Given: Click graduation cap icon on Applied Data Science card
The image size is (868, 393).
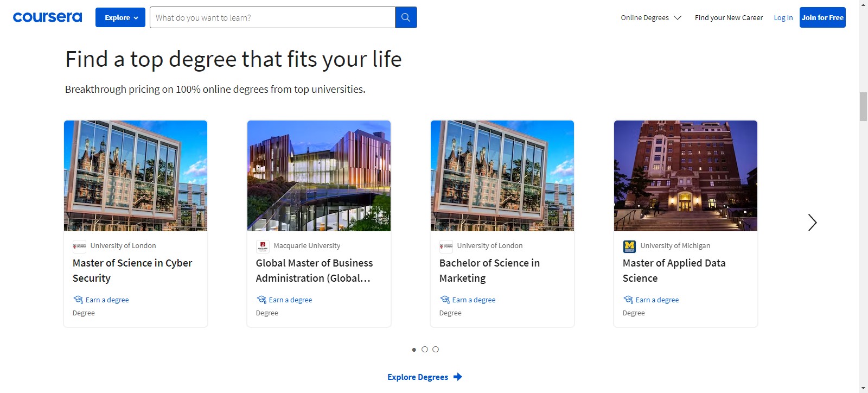Looking at the screenshot, I should pos(628,300).
